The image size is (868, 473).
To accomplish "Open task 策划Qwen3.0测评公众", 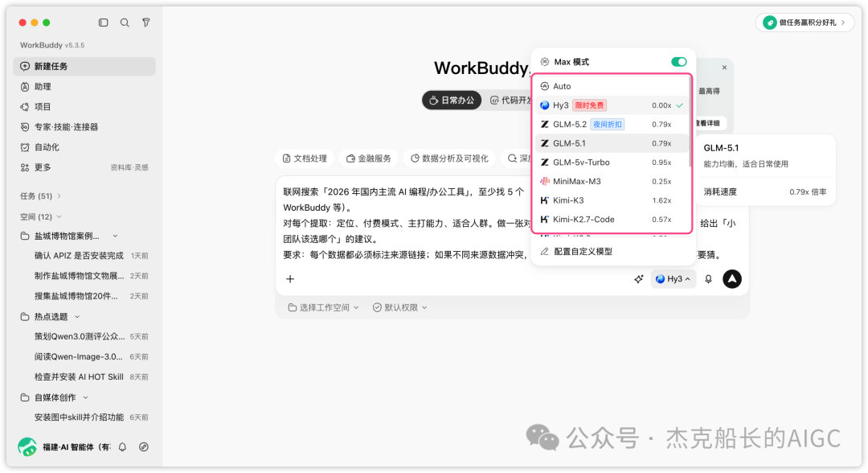I will tap(84, 337).
